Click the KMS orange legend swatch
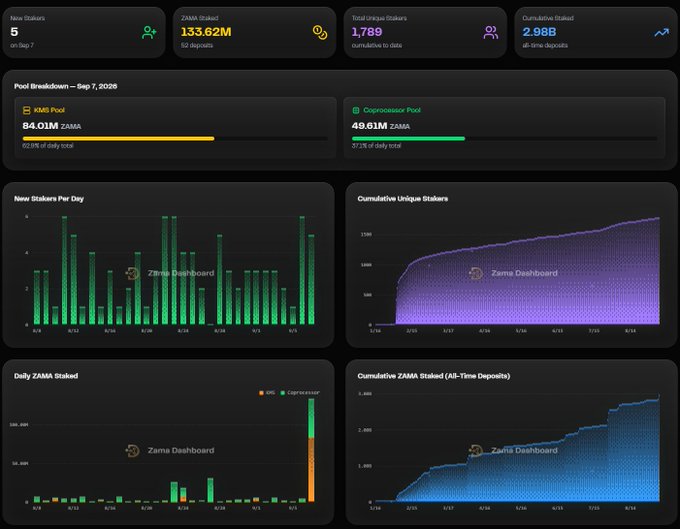The width and height of the screenshot is (680, 529). coord(261,393)
